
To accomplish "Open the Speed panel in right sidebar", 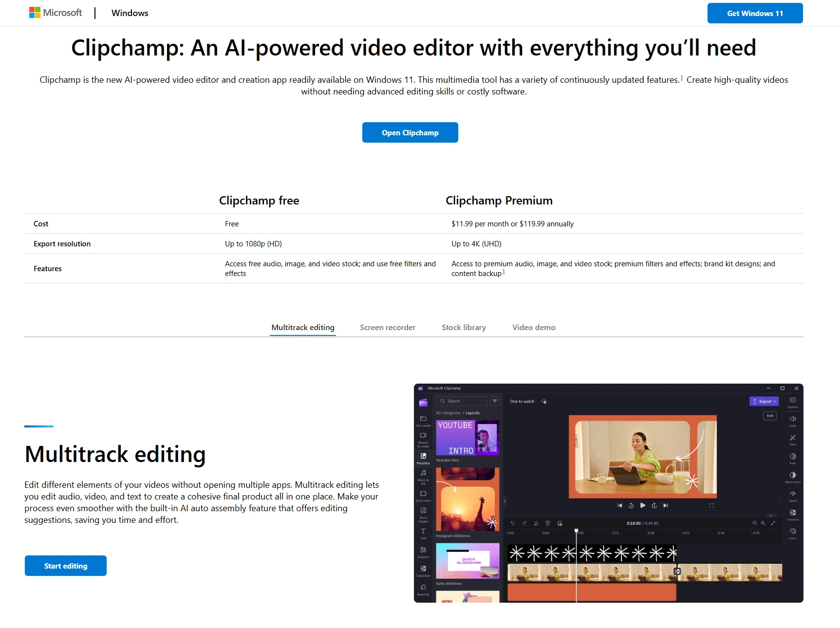I will (x=793, y=496).
